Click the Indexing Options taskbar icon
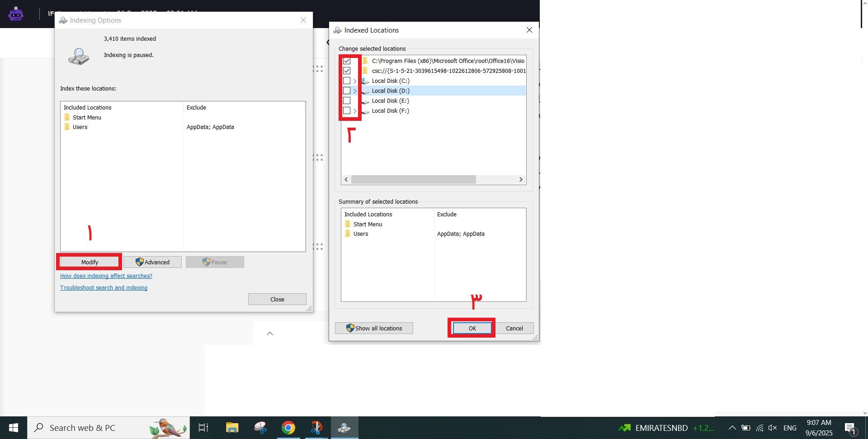This screenshot has height=439, width=868. (x=344, y=428)
